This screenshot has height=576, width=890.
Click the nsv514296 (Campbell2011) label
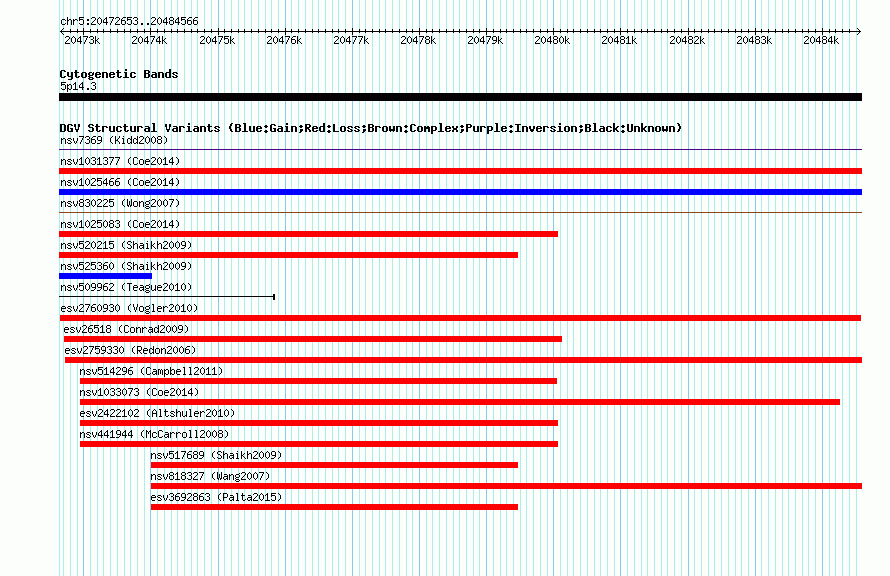[x=151, y=371]
